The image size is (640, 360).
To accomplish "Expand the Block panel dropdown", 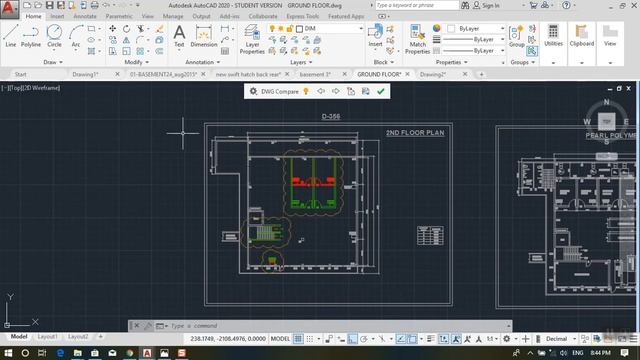I will [384, 62].
